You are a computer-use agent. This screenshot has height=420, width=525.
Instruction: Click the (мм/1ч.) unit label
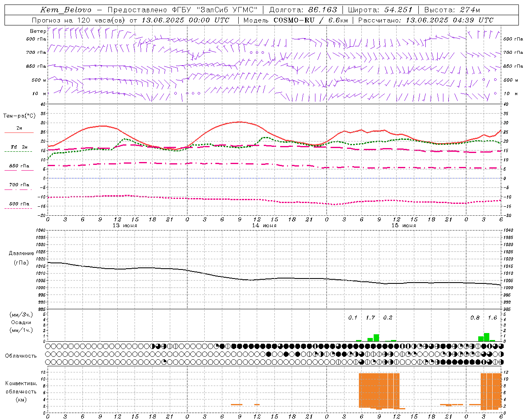(x=21, y=330)
